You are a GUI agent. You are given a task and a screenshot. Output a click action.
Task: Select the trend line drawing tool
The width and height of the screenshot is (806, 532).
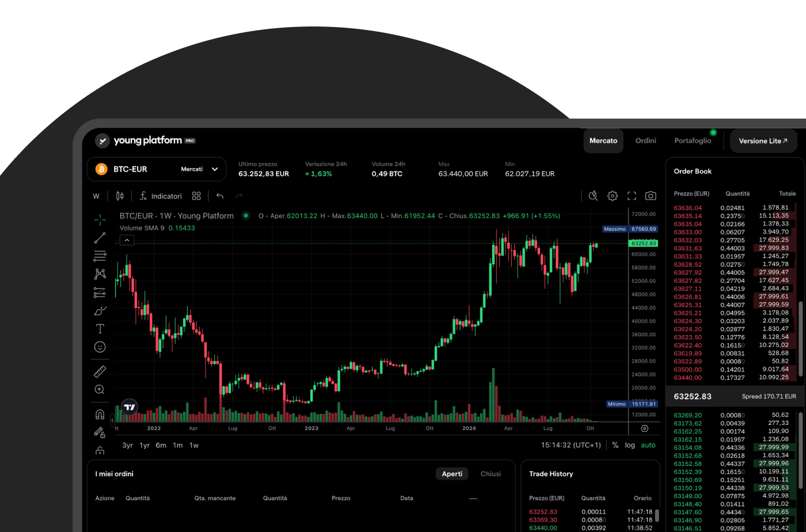point(99,237)
